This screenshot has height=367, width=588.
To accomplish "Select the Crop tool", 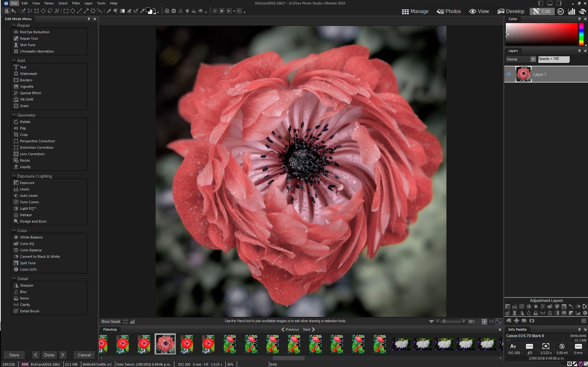I will click(23, 134).
